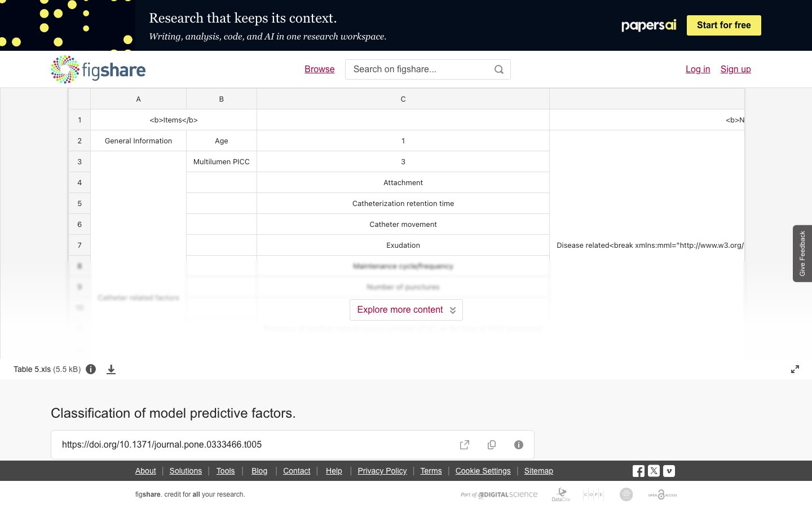Open DOI link in new window
Image resolution: width=812 pixels, height=508 pixels.
465,445
